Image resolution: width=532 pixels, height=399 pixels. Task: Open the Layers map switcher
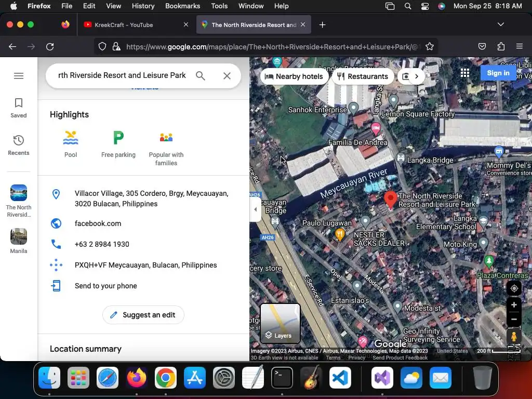tap(280, 324)
